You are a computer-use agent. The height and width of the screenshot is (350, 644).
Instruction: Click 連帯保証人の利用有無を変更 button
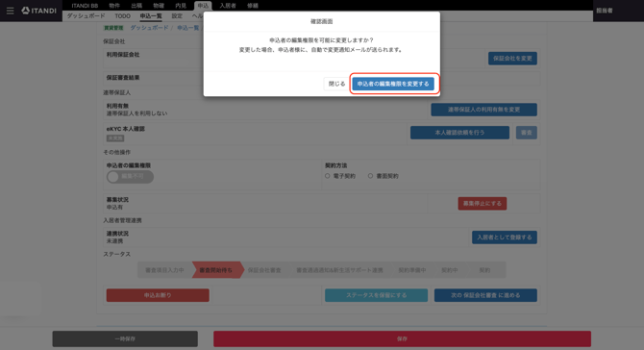coord(483,110)
